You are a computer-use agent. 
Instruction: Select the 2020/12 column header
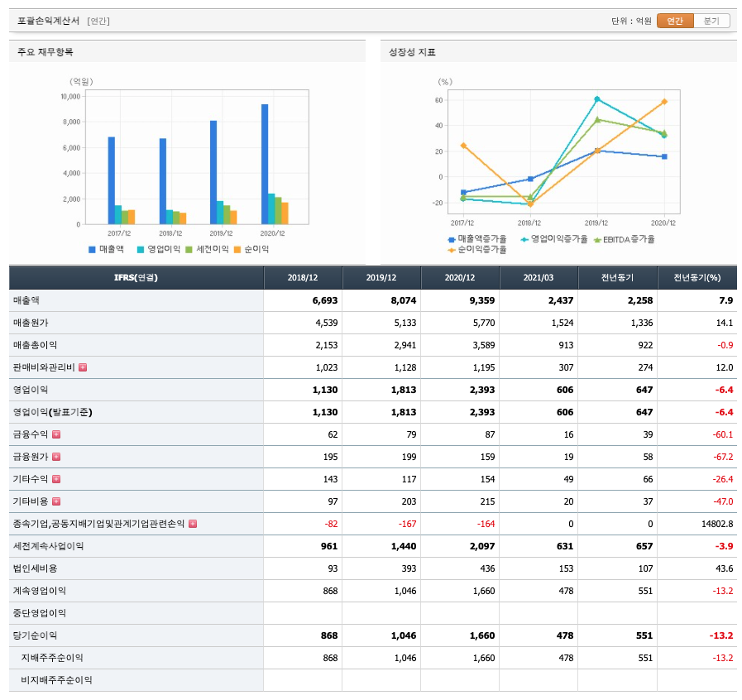[460, 277]
